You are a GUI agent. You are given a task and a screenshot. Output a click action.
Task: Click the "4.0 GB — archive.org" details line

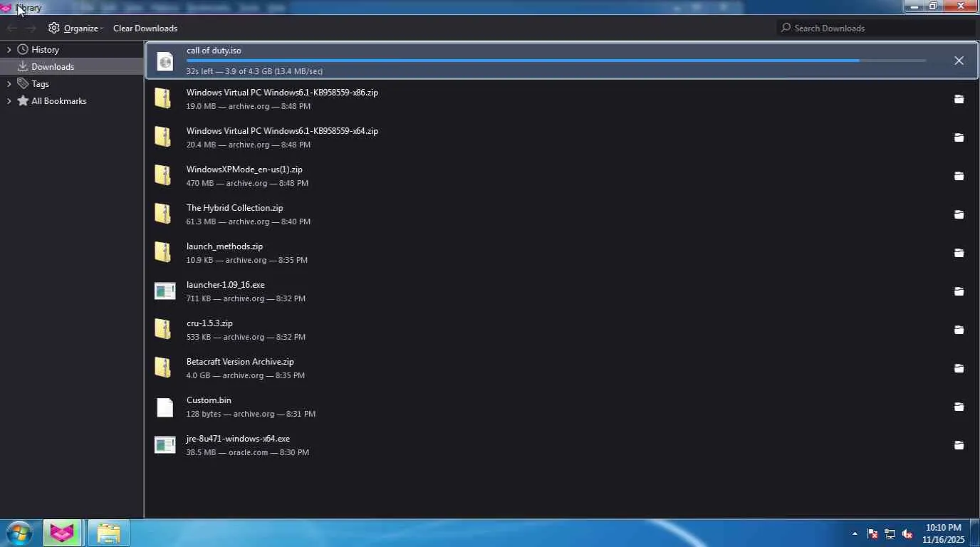coord(246,375)
